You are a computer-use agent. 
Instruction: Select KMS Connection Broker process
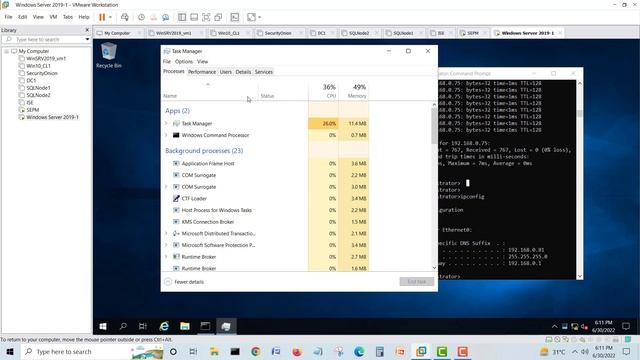pyautogui.click(x=208, y=222)
